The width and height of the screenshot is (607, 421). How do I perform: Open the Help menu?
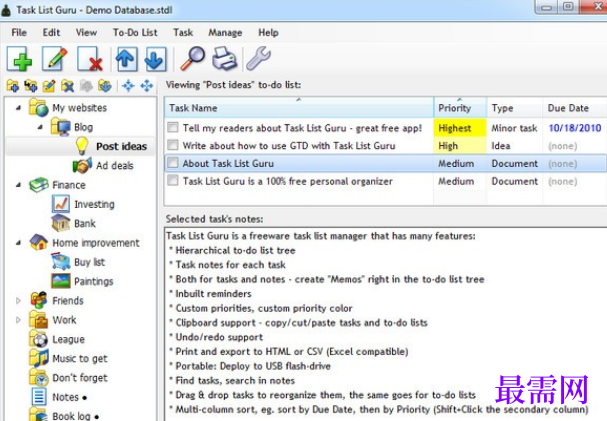[268, 33]
